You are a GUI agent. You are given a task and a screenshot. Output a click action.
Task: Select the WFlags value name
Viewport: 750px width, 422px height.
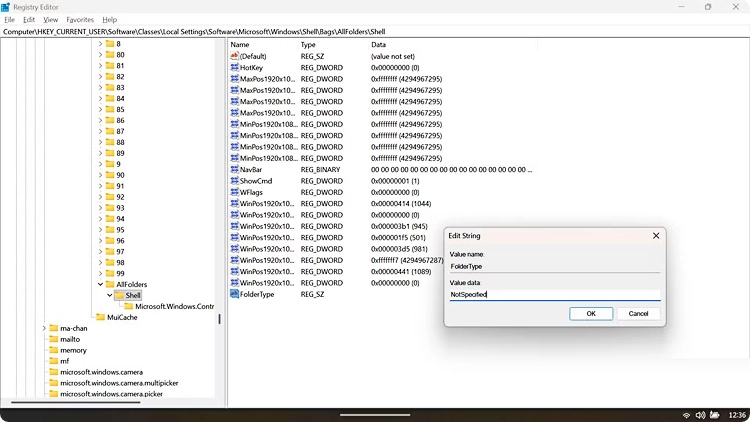(x=251, y=192)
